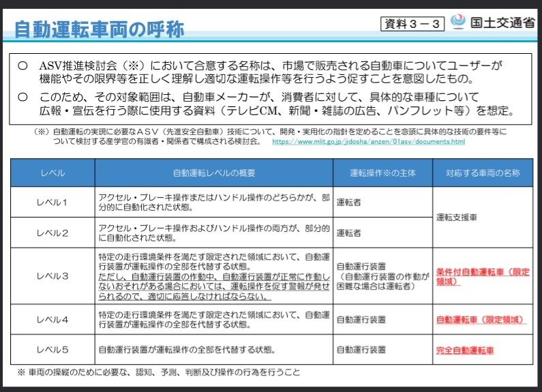Click the レベル1 description about どちらかが部分的に自動化
The height and width of the screenshot is (392, 542).
[x=214, y=202]
